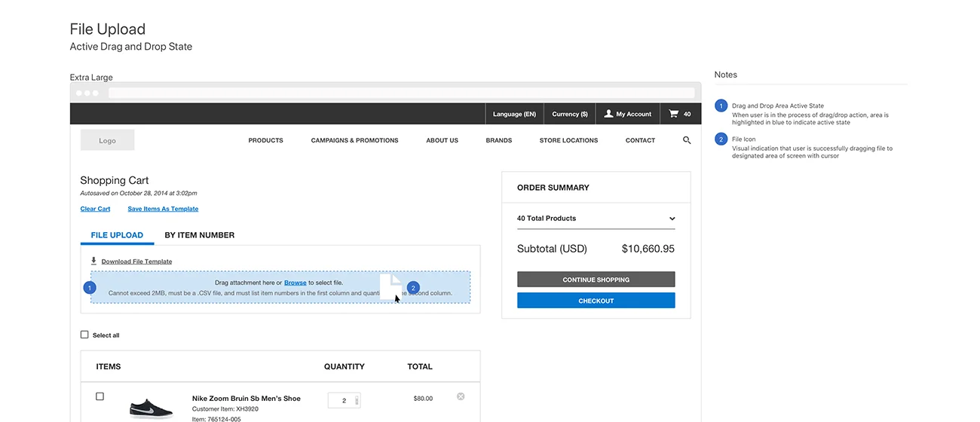Click the Subtotal (USD) label
Viewport: 980px width, 422px height.
tap(552, 249)
